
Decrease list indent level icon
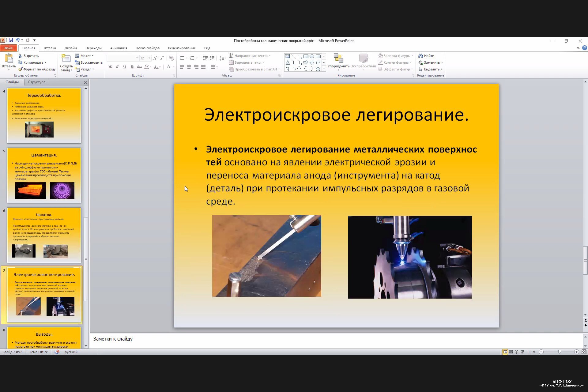205,58
